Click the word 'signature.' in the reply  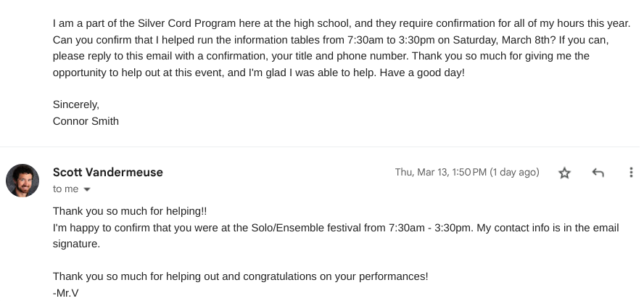click(x=76, y=244)
